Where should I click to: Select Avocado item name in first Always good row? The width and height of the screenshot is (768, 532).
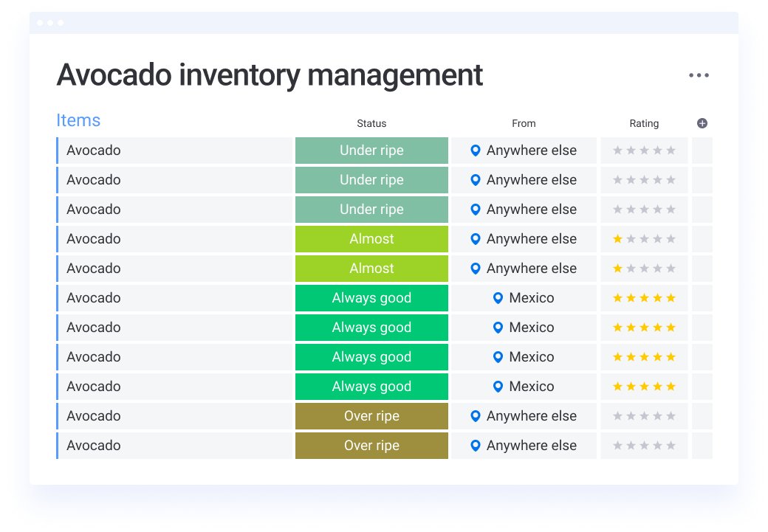[94, 297]
